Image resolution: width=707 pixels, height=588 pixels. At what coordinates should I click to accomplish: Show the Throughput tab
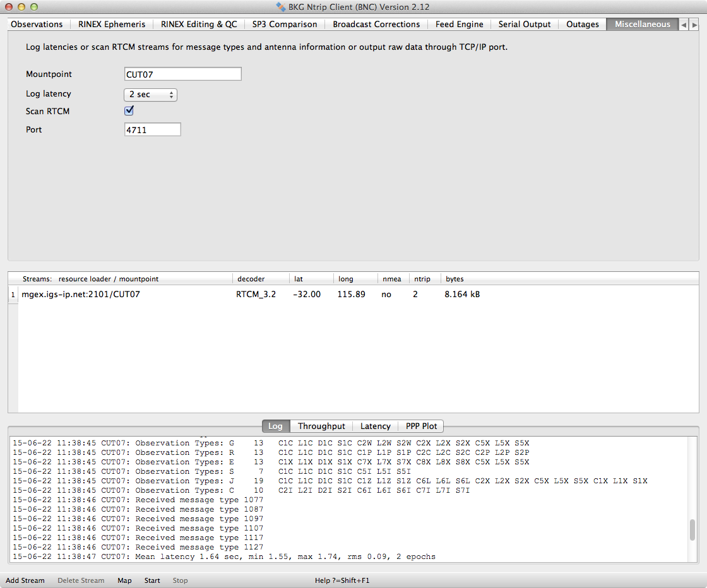pos(321,426)
